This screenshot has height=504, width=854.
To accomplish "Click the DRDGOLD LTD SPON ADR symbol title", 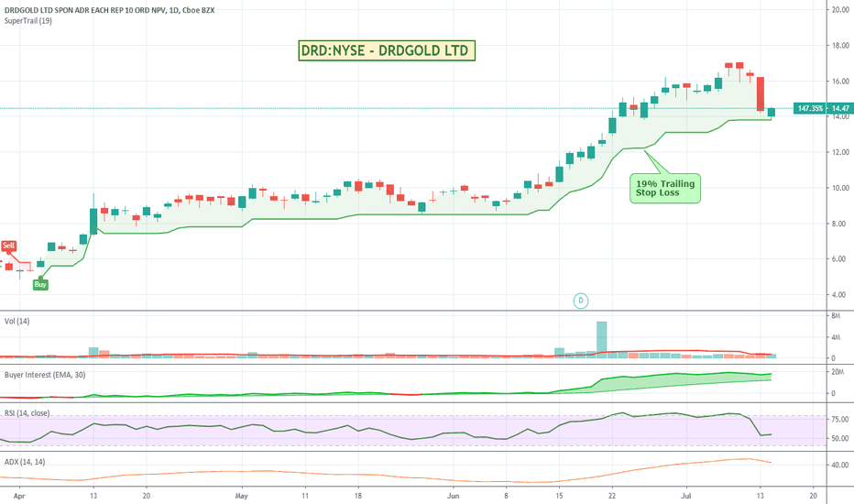I will click(x=109, y=10).
